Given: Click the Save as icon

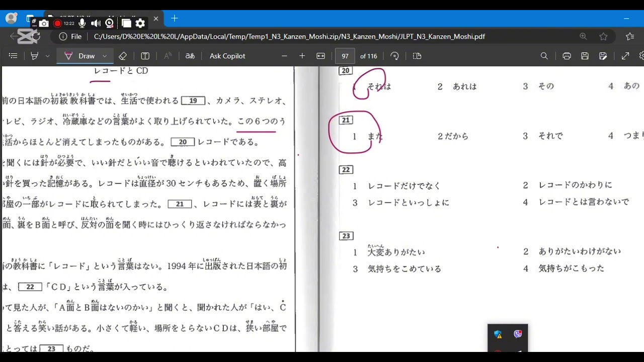Looking at the screenshot, I should pos(603,56).
